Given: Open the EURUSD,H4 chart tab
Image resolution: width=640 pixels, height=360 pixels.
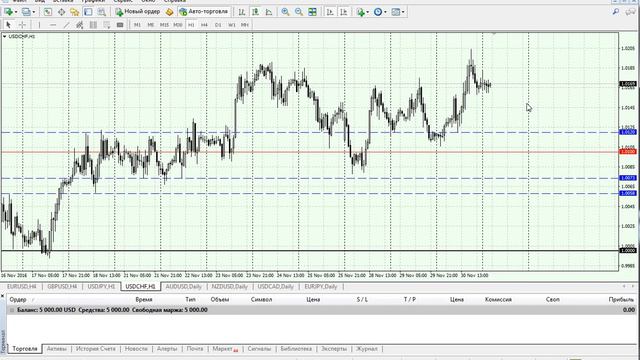Looking at the screenshot, I should 22,287.
